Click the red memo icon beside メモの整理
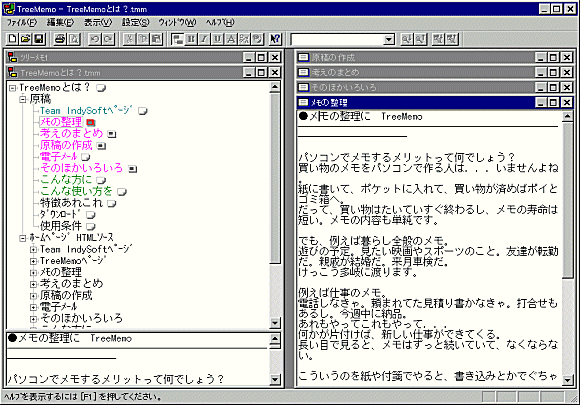 coord(91,122)
